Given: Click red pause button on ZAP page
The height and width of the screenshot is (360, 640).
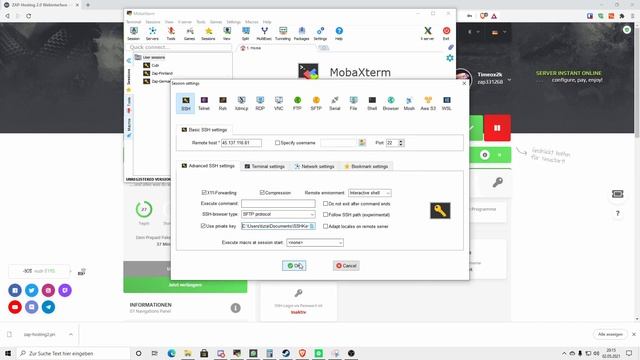Looking at the screenshot, I should click(x=497, y=128).
